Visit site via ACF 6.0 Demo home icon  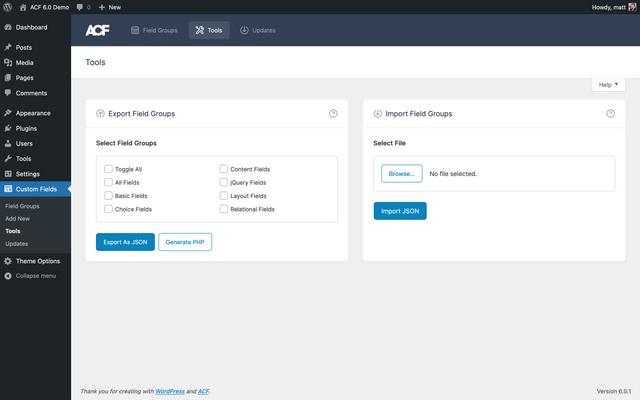[x=23, y=7]
